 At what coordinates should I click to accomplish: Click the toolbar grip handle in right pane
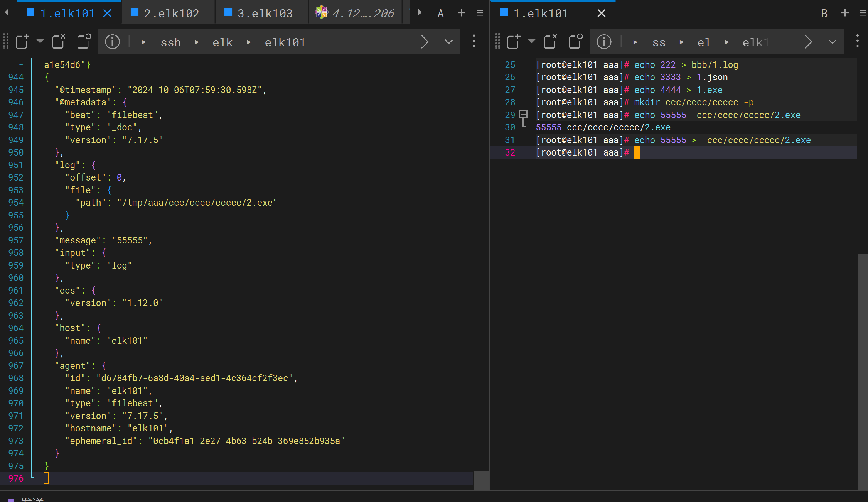tap(497, 41)
